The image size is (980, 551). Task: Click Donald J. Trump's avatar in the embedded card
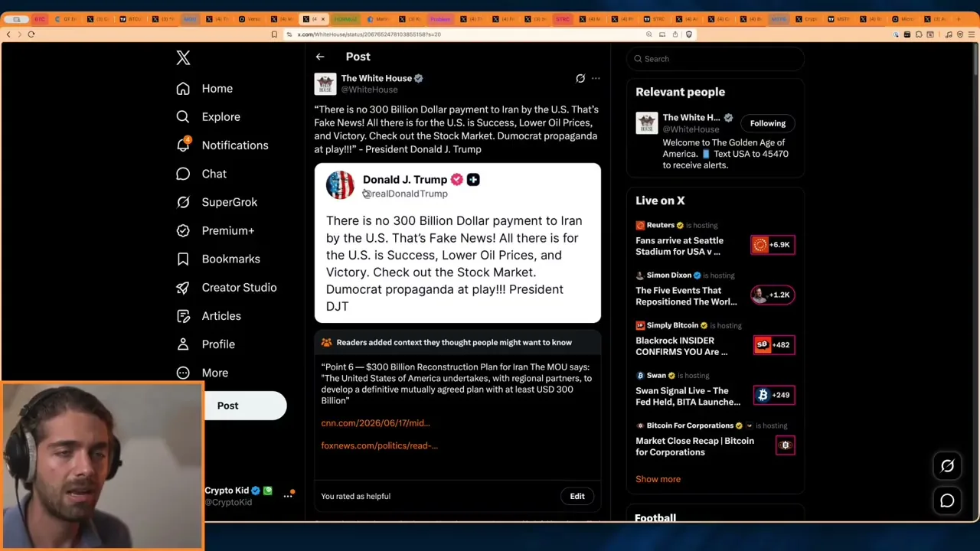pos(340,185)
